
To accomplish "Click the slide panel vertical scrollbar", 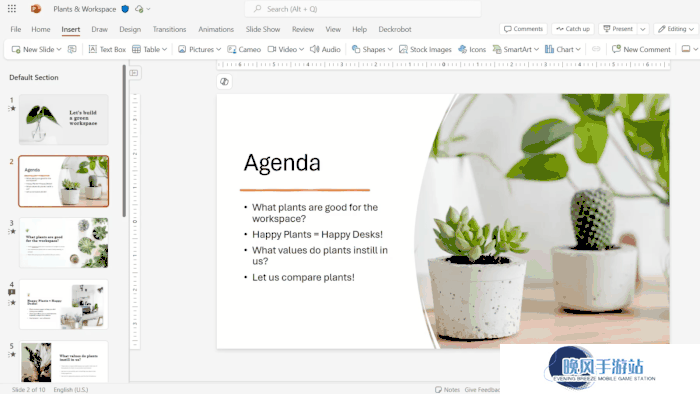I will tap(124, 141).
